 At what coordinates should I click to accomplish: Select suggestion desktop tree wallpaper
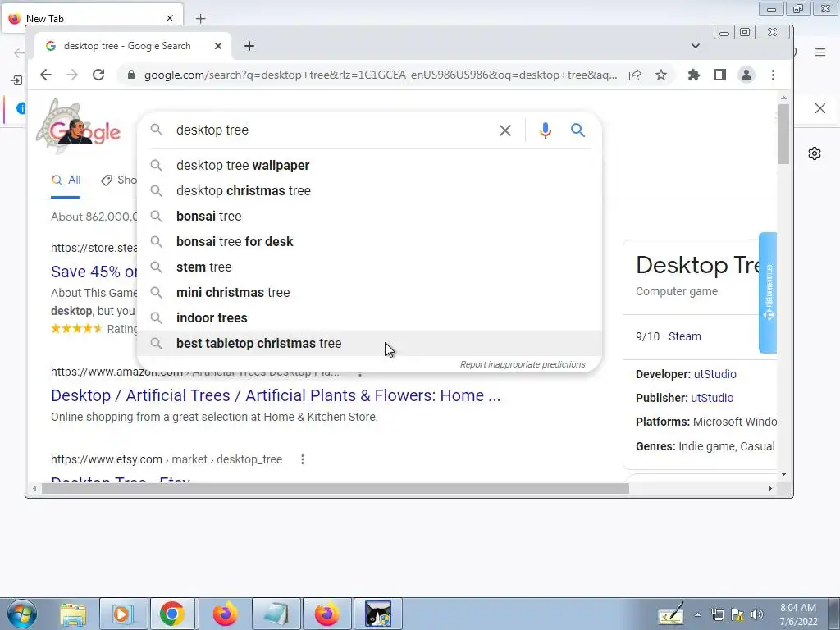pyautogui.click(x=370, y=166)
